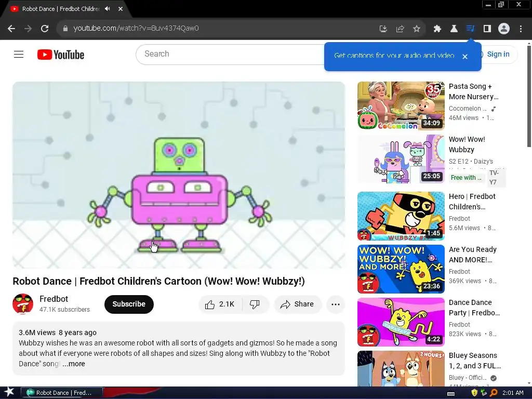View site info via the padlock icon
The image size is (532, 399).
[x=65, y=29]
